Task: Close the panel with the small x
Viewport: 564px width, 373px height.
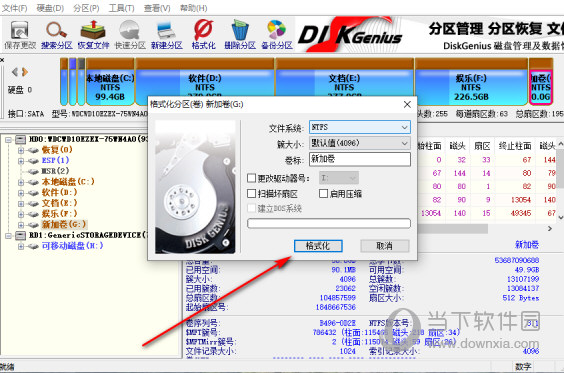Action: coord(2,60)
